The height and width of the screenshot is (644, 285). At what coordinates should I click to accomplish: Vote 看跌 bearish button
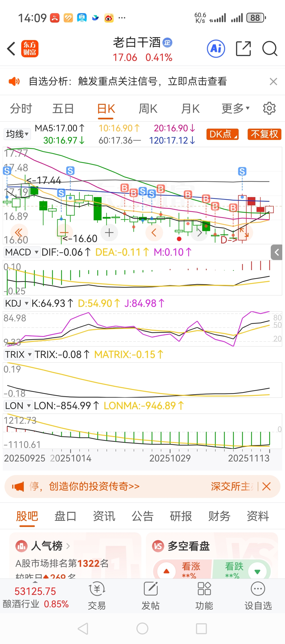tap(241, 570)
